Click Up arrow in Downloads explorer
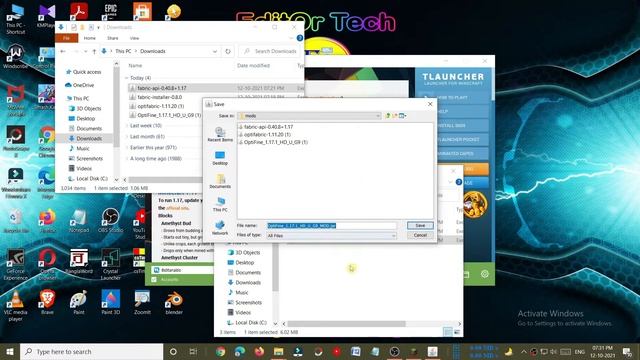The image size is (640, 360). (x=94, y=51)
